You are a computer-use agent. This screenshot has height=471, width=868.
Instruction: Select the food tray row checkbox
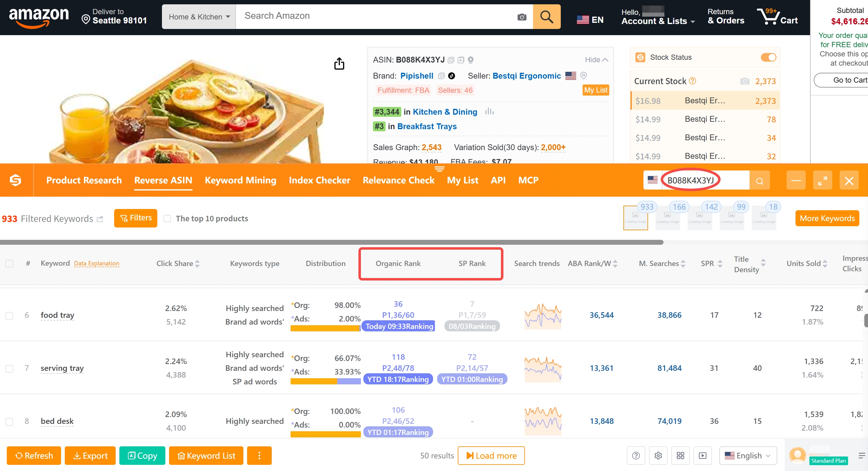[x=10, y=315]
